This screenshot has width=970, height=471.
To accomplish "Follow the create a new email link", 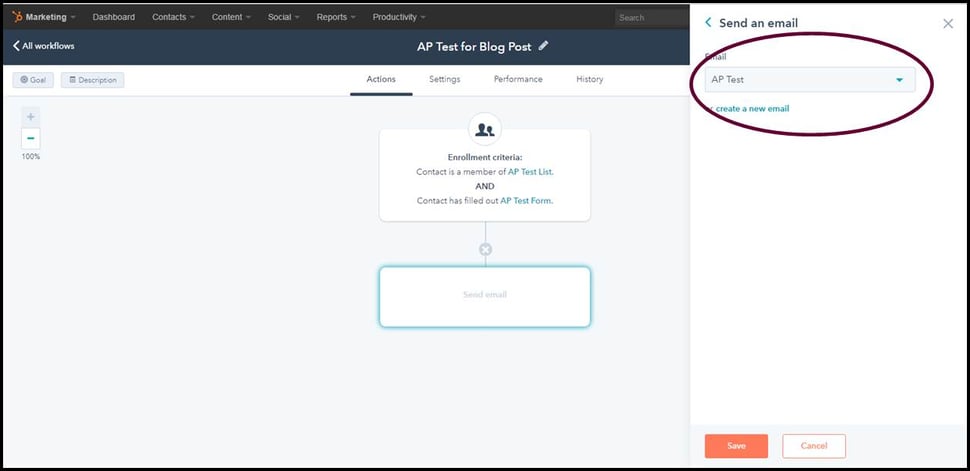I will pos(751,108).
